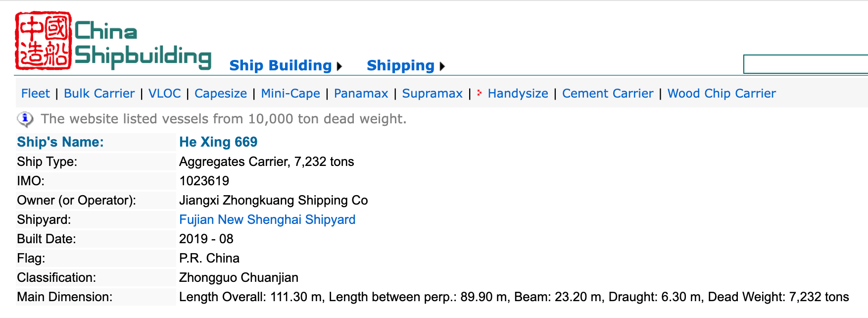Click the info icon before the vessel notice
Screen dimensions: 868x318
click(x=24, y=118)
